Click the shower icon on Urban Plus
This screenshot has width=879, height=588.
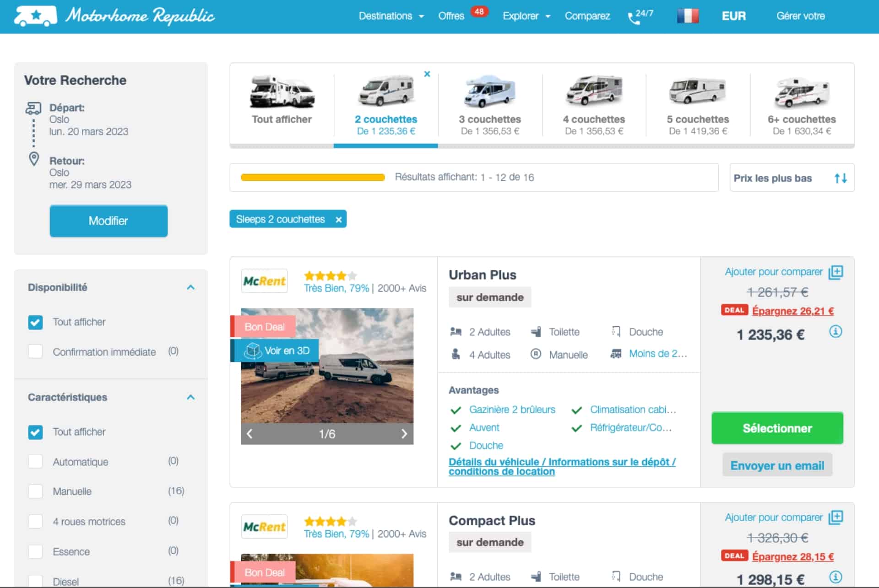tap(616, 331)
